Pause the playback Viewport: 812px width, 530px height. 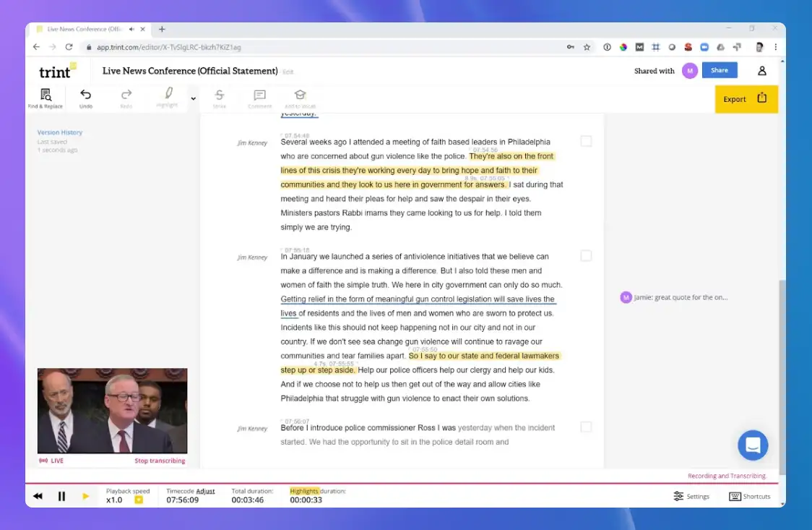coord(61,496)
